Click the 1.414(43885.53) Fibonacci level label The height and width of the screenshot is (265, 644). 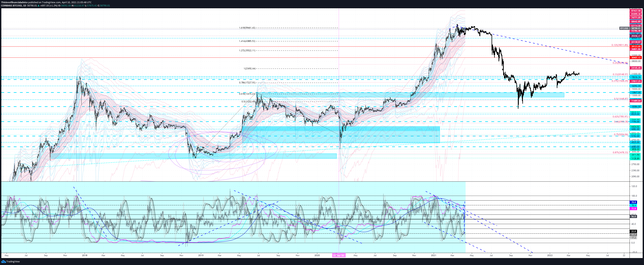247,41
